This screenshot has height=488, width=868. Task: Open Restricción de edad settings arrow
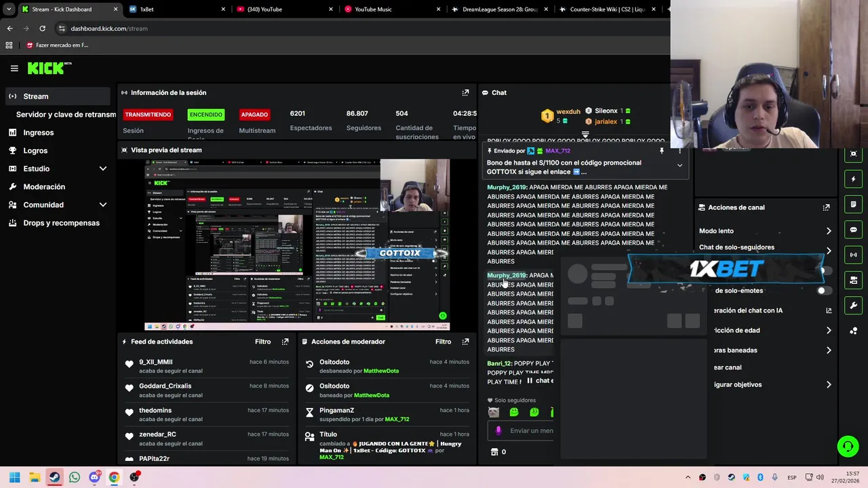click(829, 330)
